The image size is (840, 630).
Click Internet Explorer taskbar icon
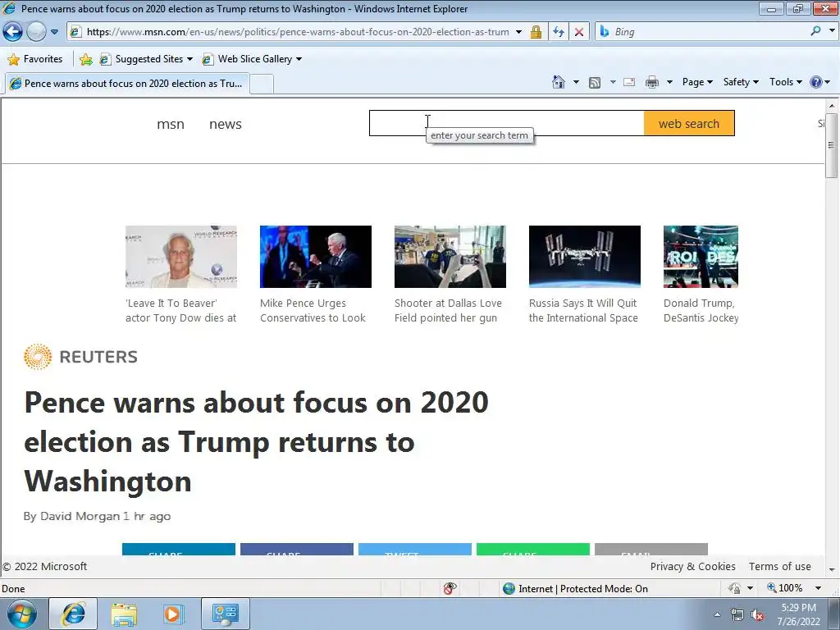point(73,614)
